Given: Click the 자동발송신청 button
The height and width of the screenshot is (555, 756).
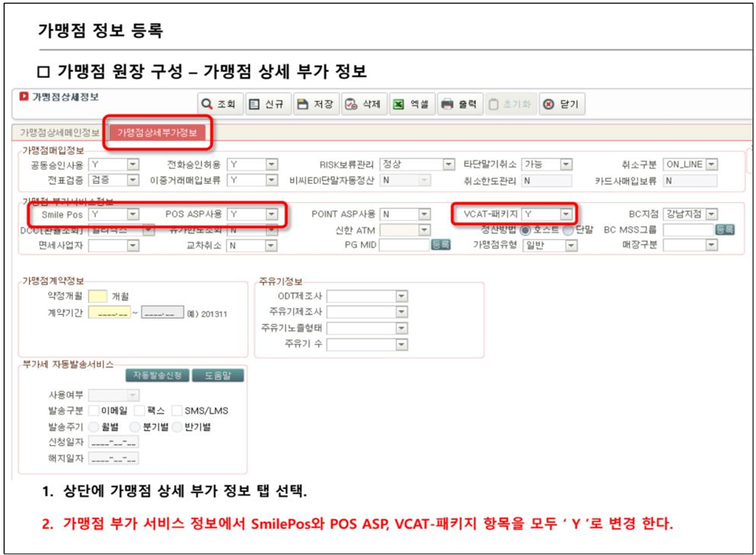Looking at the screenshot, I should (158, 375).
